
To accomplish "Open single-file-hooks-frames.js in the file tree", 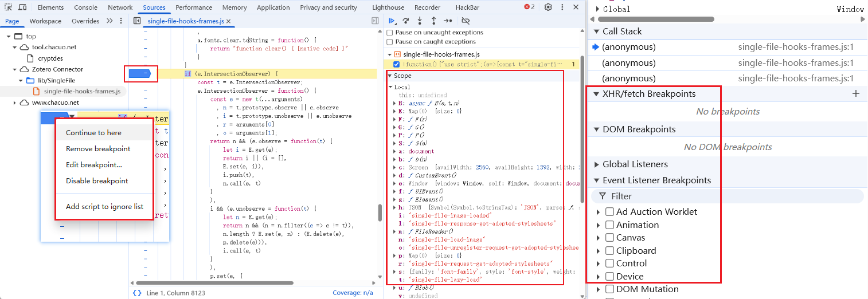I will click(x=82, y=91).
